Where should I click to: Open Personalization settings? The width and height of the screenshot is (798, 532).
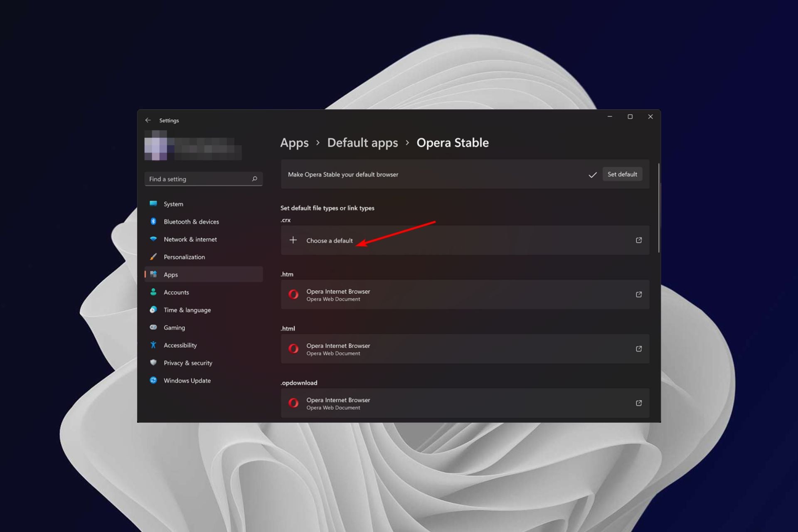point(184,257)
